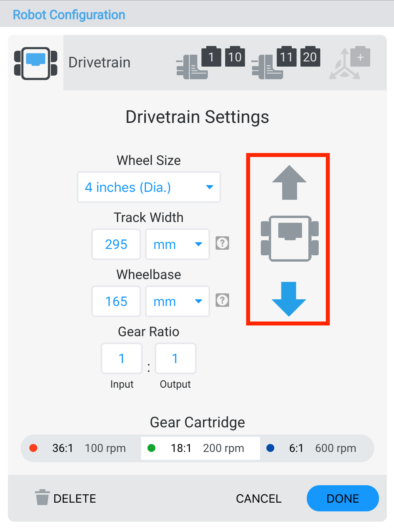394x532 pixels.
Task: Select the Drivetrain icon in the header
Action: tap(36, 63)
